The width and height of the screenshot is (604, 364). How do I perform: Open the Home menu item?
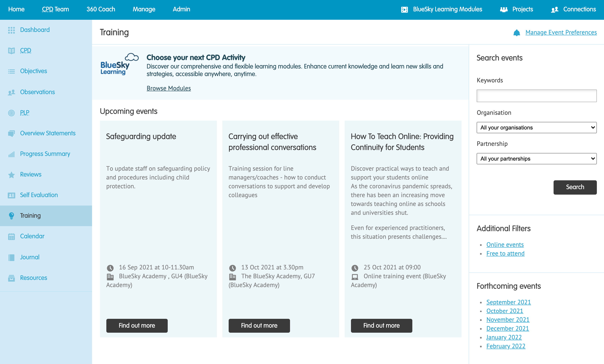coord(16,9)
